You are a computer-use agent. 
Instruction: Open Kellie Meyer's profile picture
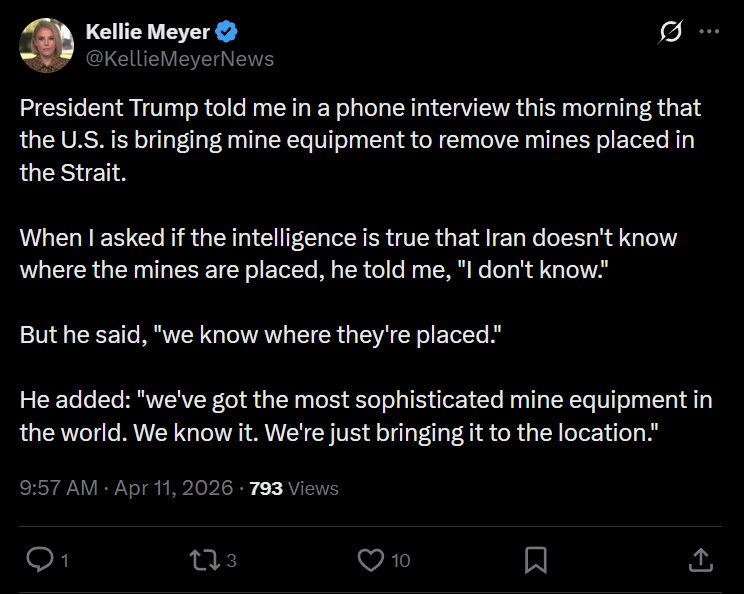(x=47, y=46)
